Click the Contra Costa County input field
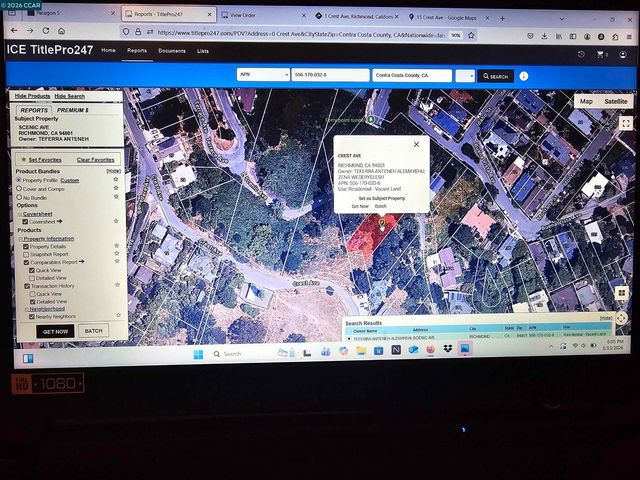640x480 pixels. coord(411,75)
